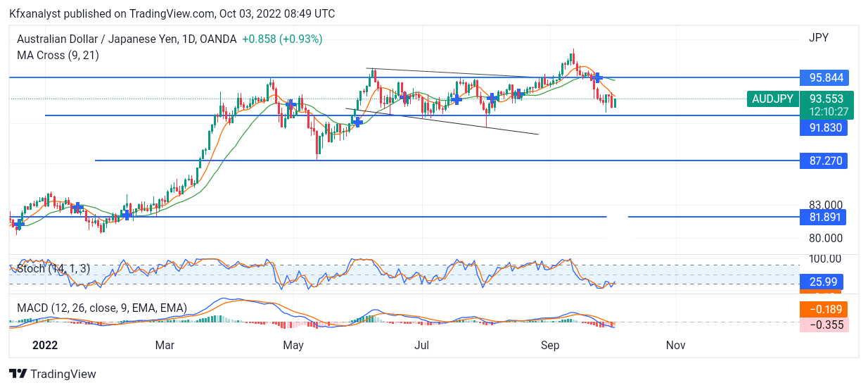Click the 100.00 stochastic axis value
868x390 pixels.
(824, 259)
